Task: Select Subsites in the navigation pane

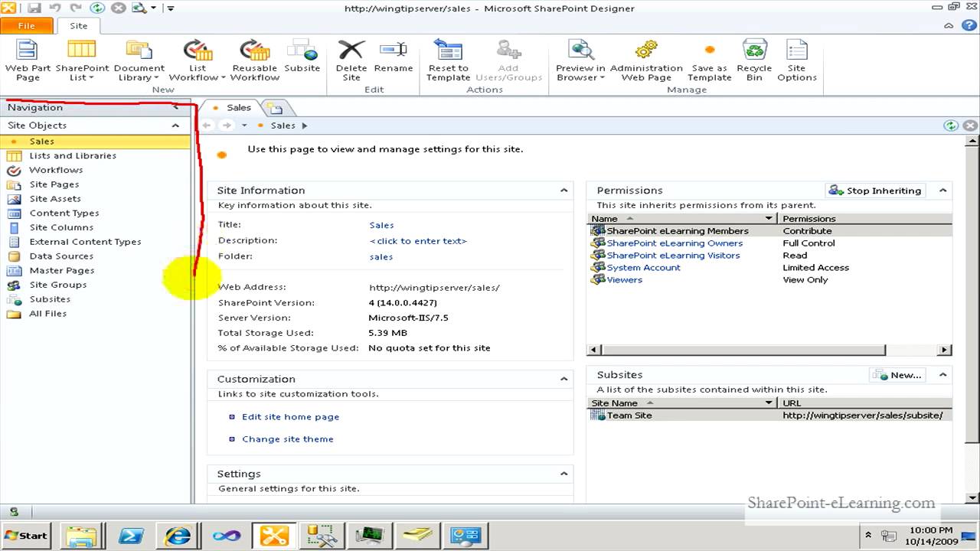Action: pyautogui.click(x=50, y=299)
